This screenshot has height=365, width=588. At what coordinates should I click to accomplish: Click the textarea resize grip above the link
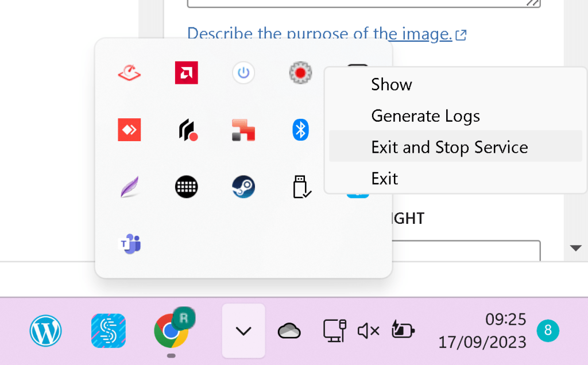[533, 3]
